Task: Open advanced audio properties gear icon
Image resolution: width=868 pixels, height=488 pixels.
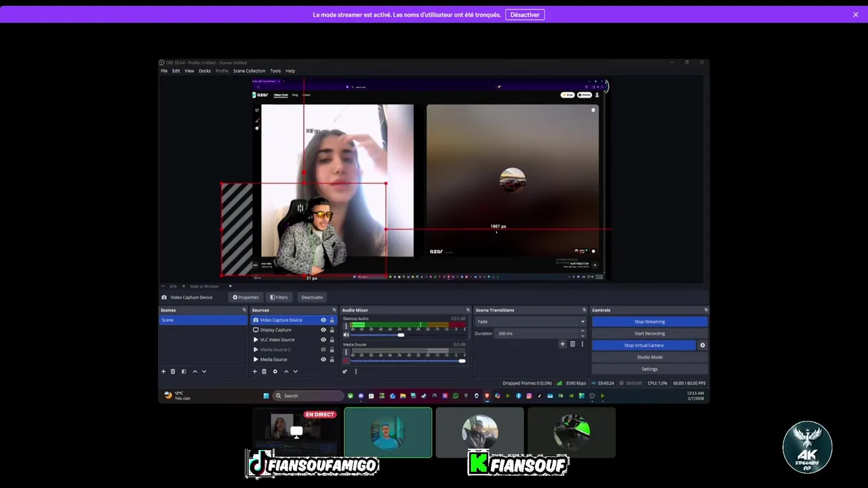Action: point(345,371)
